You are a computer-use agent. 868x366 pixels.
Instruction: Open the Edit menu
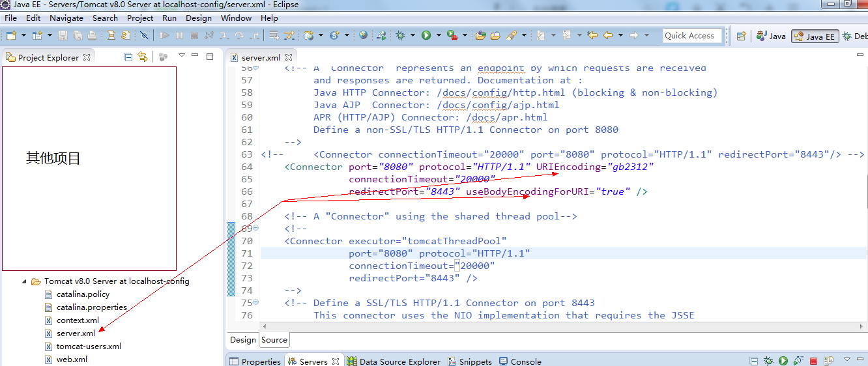pyautogui.click(x=33, y=18)
